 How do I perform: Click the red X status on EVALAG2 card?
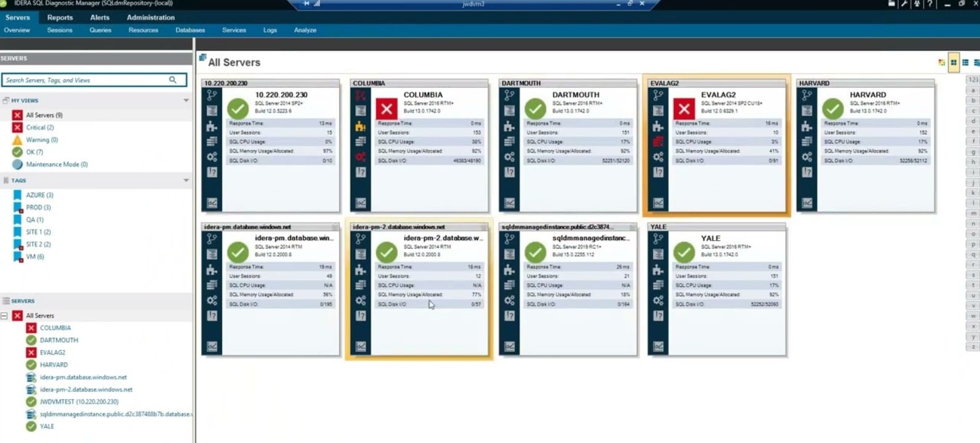[684, 110]
